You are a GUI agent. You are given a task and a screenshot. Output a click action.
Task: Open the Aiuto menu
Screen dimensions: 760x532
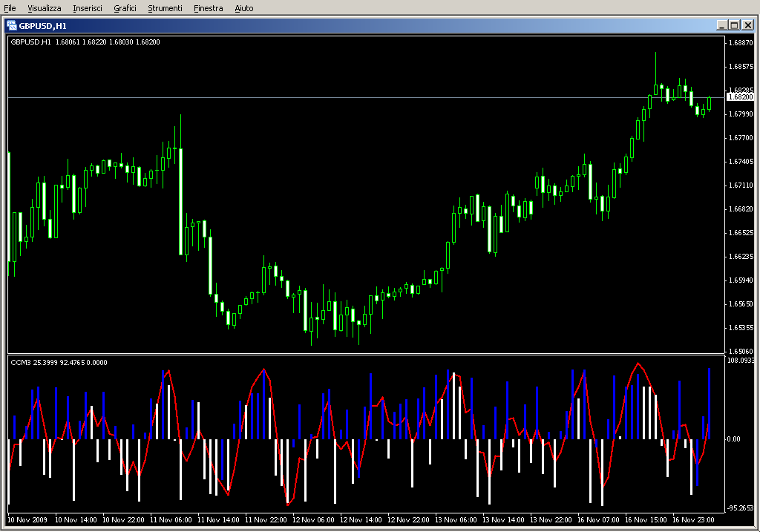click(243, 8)
